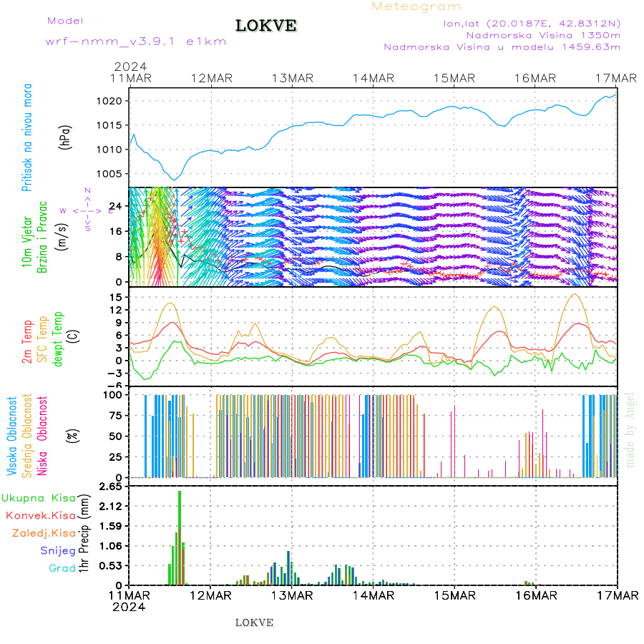Click the 0.53 precipitation axis value
This screenshot has height=644, width=644.
point(111,566)
